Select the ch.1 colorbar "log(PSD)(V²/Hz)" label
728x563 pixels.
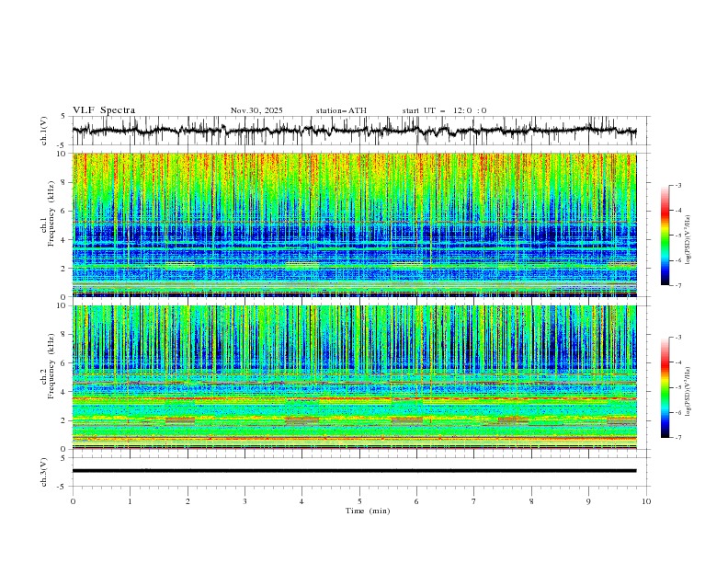[x=688, y=240]
